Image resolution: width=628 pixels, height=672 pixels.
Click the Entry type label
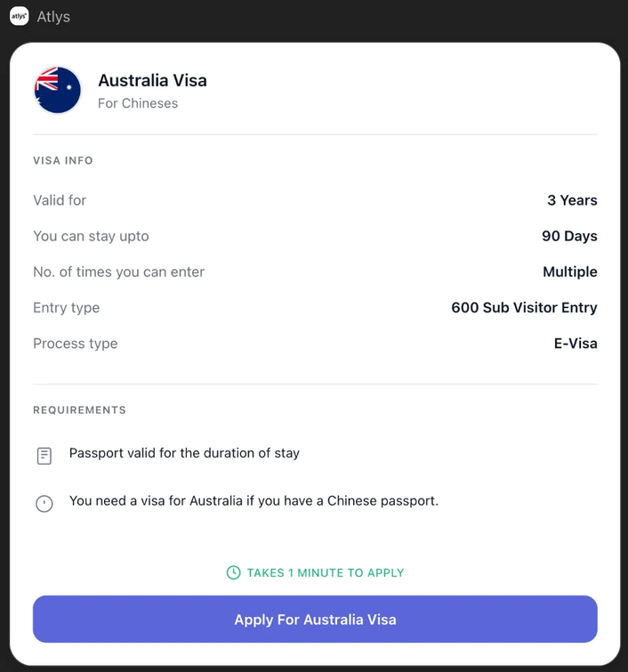(67, 307)
